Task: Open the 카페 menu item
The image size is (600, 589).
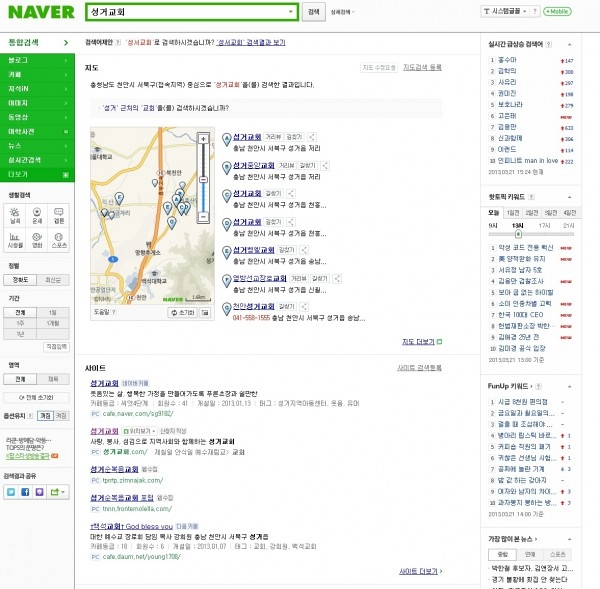Action: point(38,75)
